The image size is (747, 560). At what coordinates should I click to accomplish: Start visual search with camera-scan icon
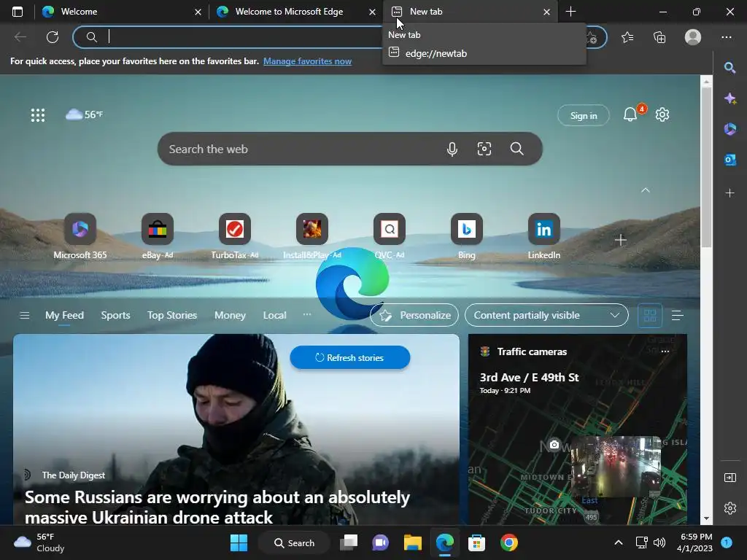pyautogui.click(x=484, y=149)
